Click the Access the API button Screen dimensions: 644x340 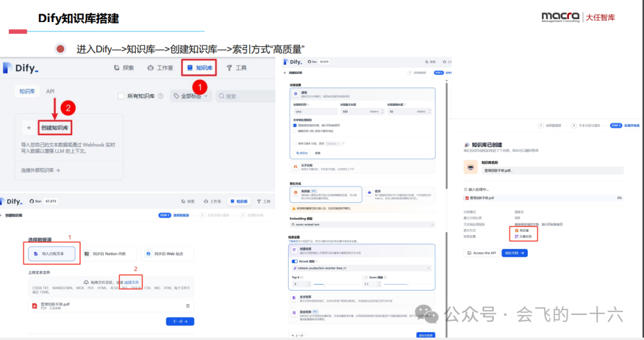[x=481, y=253]
